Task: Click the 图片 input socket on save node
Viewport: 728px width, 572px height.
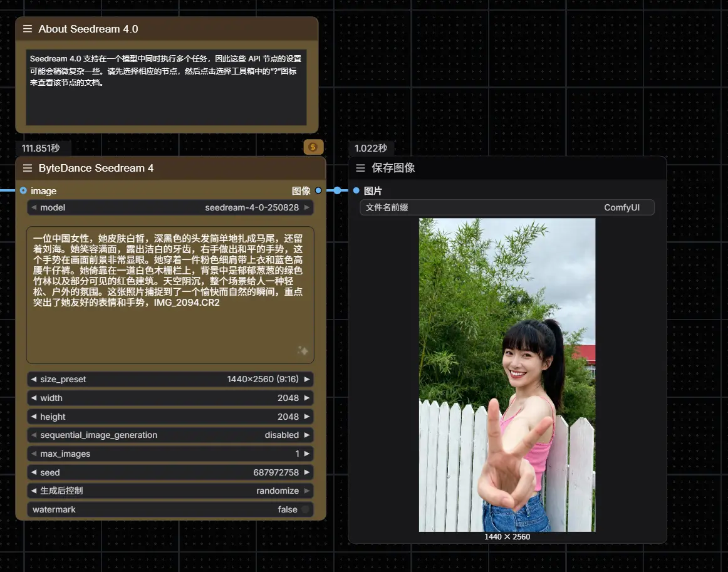Action: [x=356, y=190]
